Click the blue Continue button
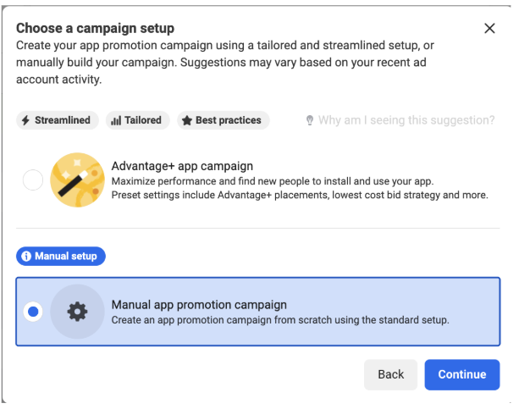Screen dimensions: 519x420 tap(462, 374)
